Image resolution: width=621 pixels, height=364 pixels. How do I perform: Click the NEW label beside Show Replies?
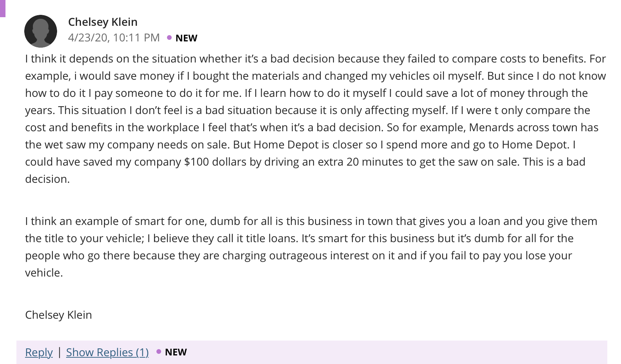point(176,352)
